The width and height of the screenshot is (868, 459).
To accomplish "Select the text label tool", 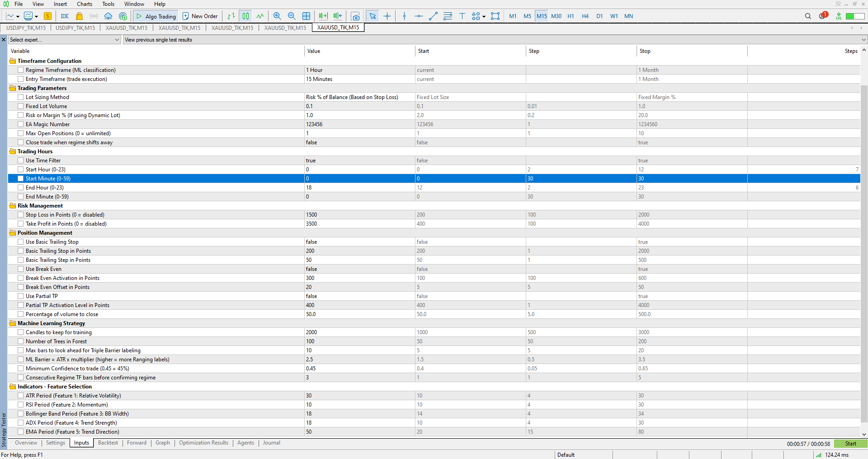I will tap(462, 16).
